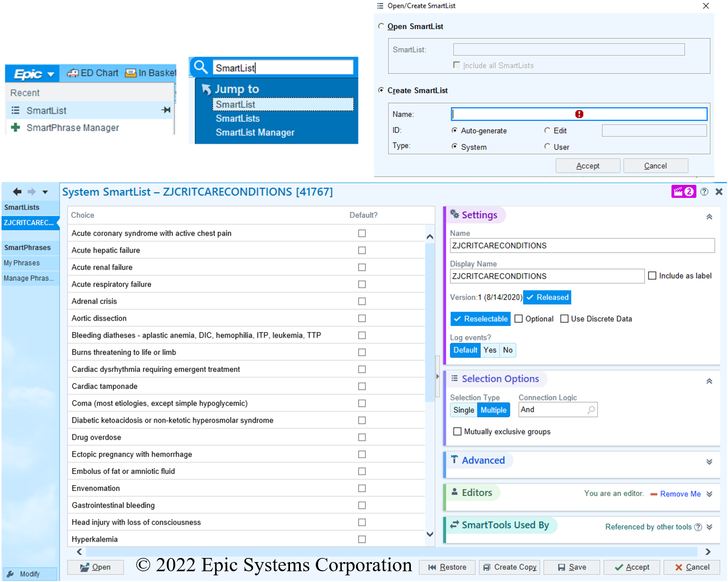Click the green plus SmartPhrase Manager icon
This screenshot has height=582, width=728.
pyautogui.click(x=15, y=128)
